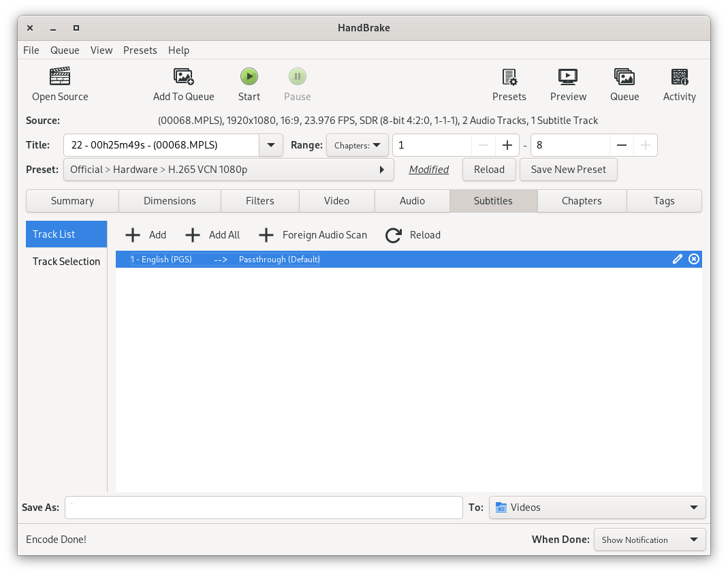Image resolution: width=728 pixels, height=575 pixels.
Task: Open the Activity log icon
Action: coord(679,76)
